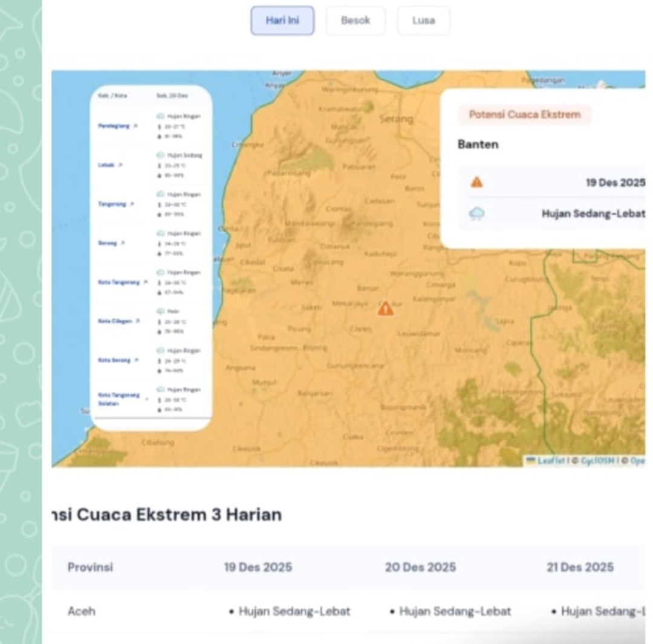Click the arrow icon beside Kota Serang

coord(136,360)
